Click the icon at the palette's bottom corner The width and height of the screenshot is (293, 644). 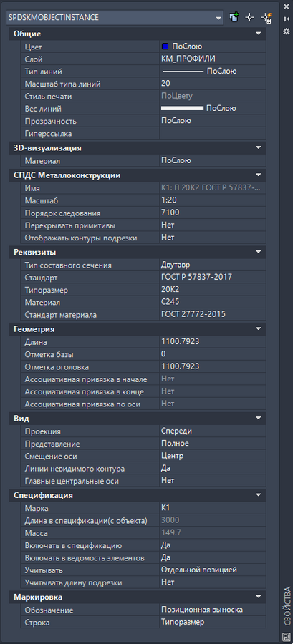[x=287, y=637]
